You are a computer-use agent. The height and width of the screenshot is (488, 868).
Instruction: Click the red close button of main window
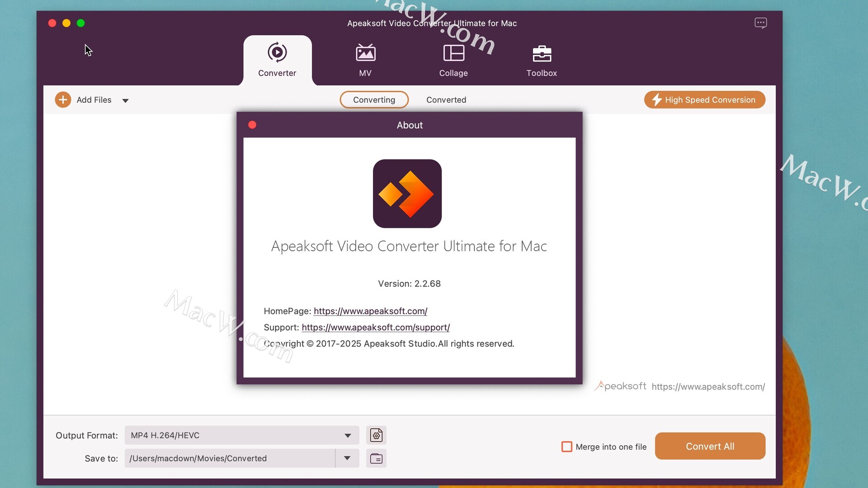click(52, 23)
